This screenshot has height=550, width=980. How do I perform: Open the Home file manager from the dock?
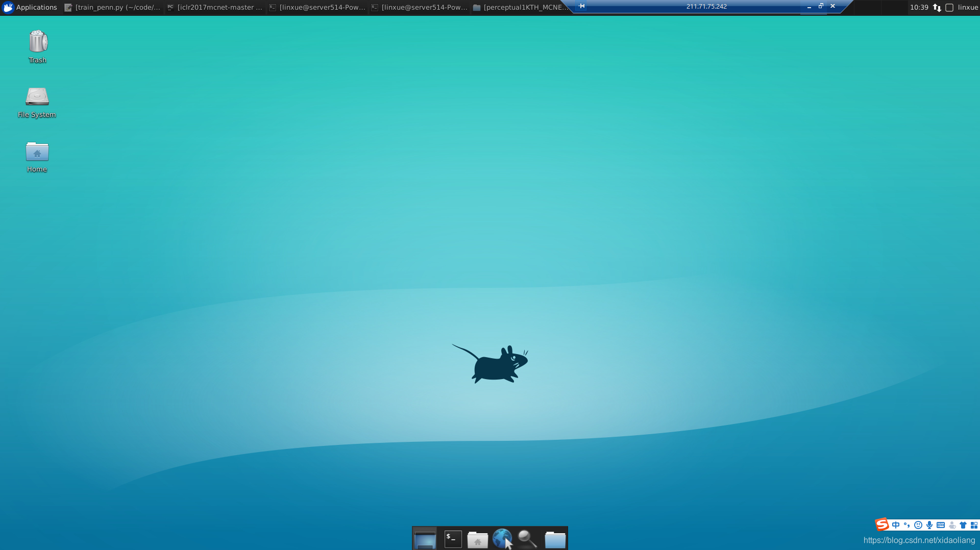[478, 539]
